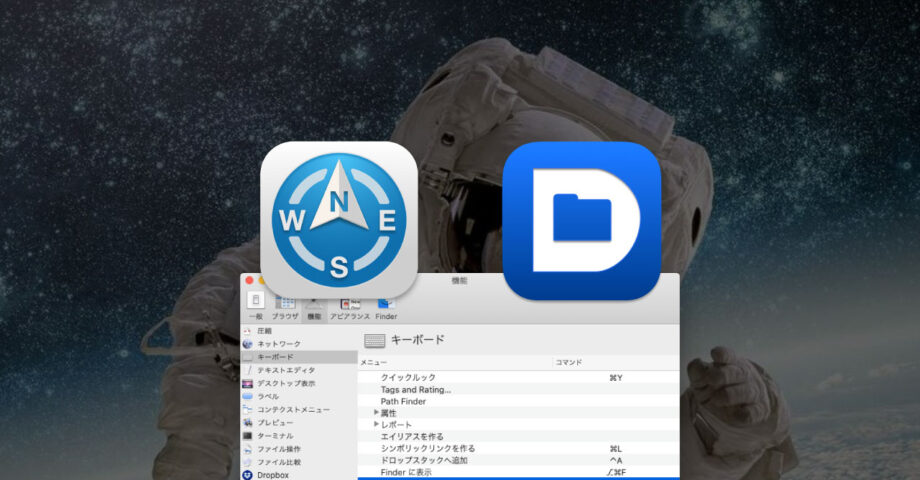The image size is (920, 480).
Task: Click the ^A shortcut cell
Action: (x=615, y=461)
